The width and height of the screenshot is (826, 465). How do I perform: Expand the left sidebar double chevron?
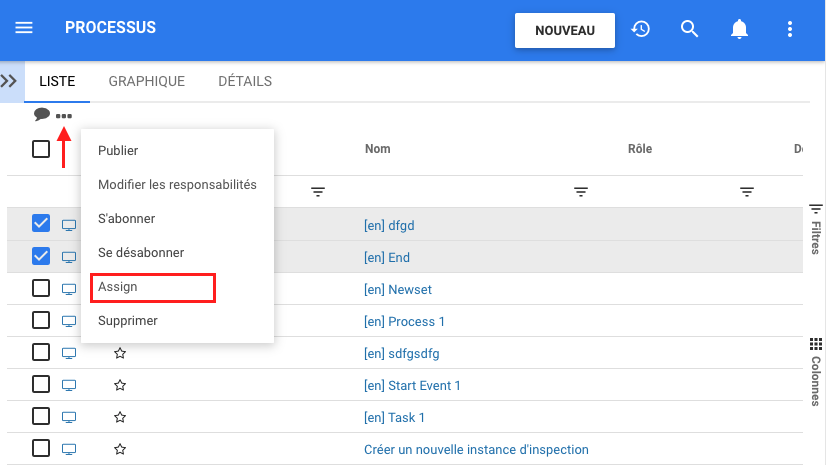tap(10, 81)
